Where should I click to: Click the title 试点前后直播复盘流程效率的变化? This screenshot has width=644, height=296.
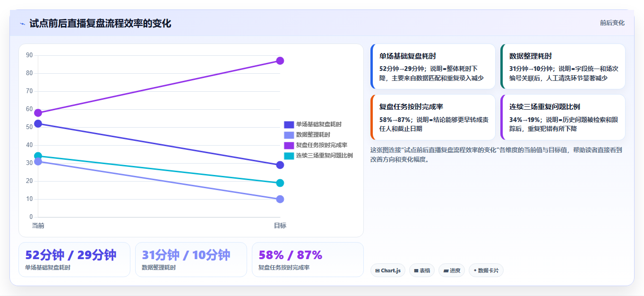point(100,23)
